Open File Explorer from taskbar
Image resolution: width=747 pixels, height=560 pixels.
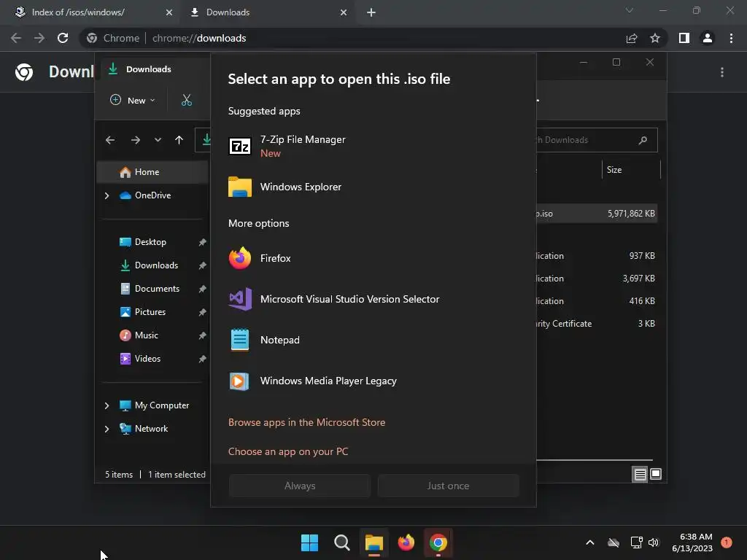[x=374, y=542]
